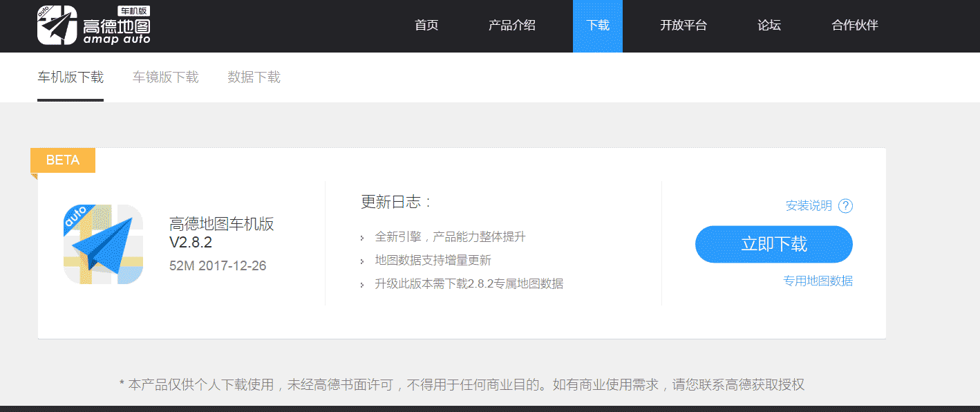Image resolution: width=980 pixels, height=412 pixels.
Task: Go to 首页 in top navigation
Action: [x=426, y=26]
